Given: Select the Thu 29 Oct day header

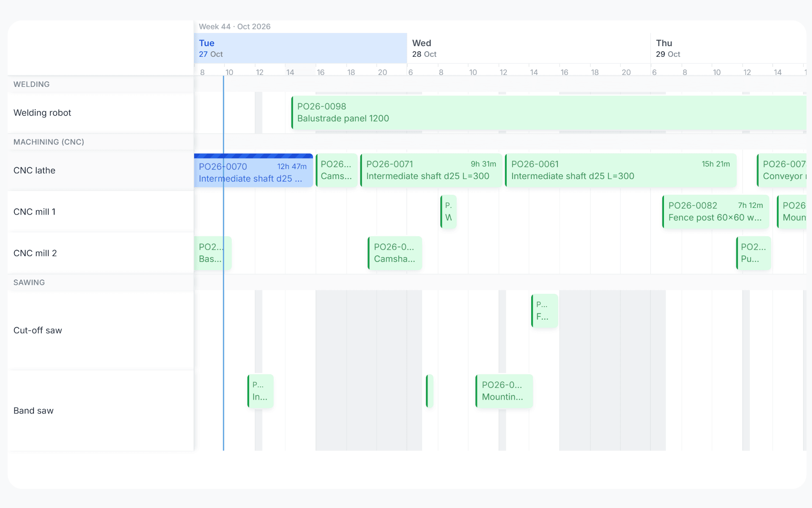Looking at the screenshot, I should pos(728,48).
